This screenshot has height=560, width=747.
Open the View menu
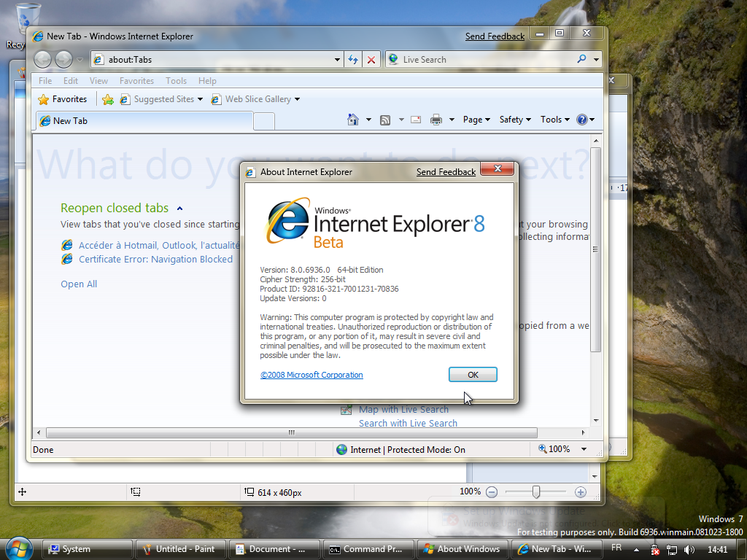98,80
